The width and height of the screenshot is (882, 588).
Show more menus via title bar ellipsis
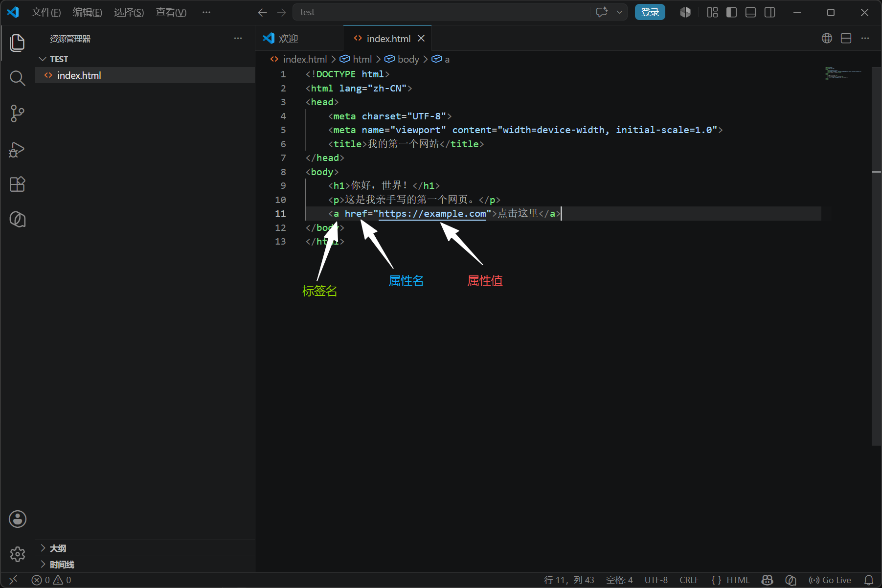pos(206,12)
